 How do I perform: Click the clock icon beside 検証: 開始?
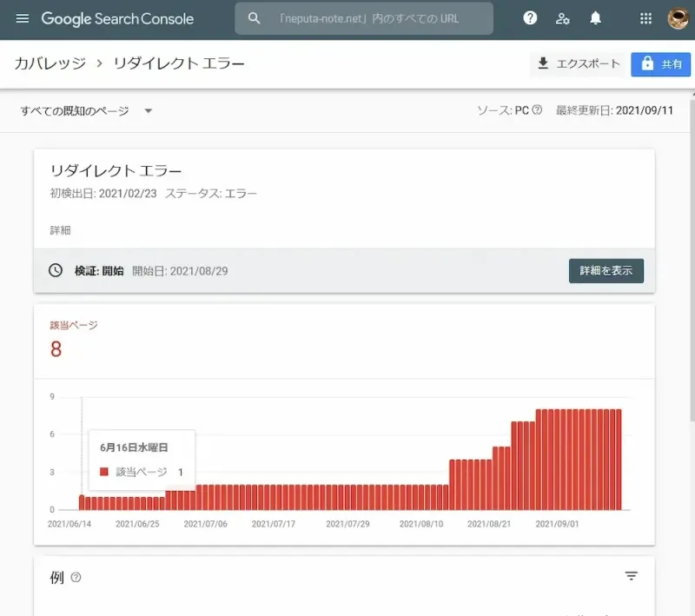[x=55, y=270]
